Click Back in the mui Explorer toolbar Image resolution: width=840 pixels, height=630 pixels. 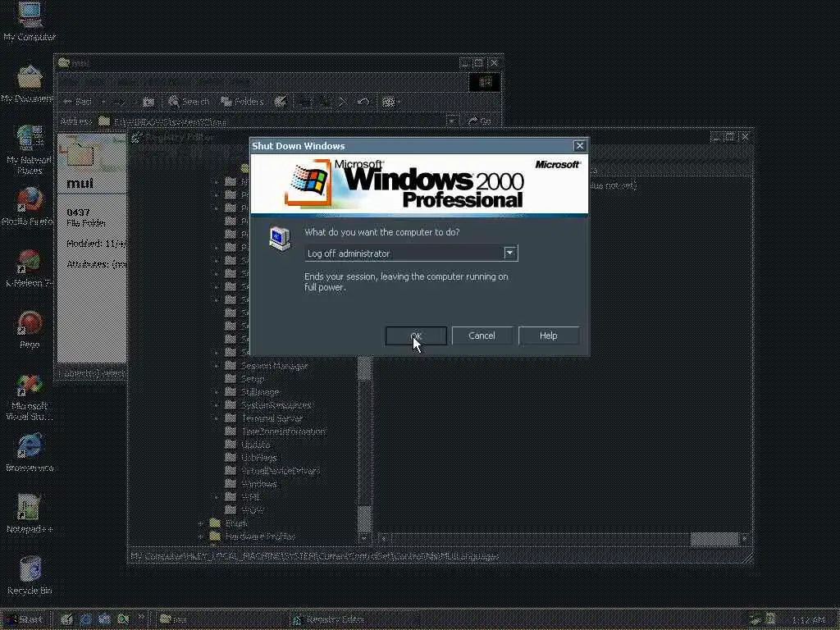[x=78, y=102]
